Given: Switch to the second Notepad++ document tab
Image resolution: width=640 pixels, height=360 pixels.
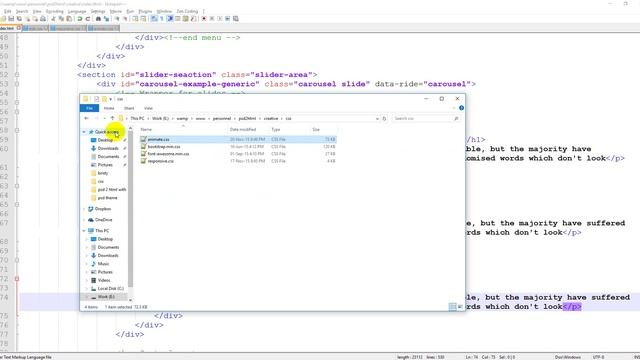Looking at the screenshot, I should pyautogui.click(x=35, y=29).
